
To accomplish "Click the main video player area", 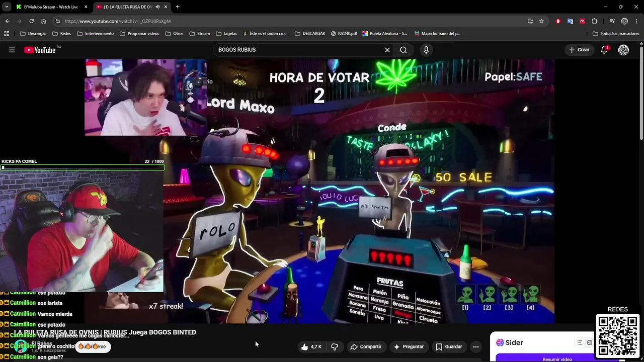I will (319, 191).
